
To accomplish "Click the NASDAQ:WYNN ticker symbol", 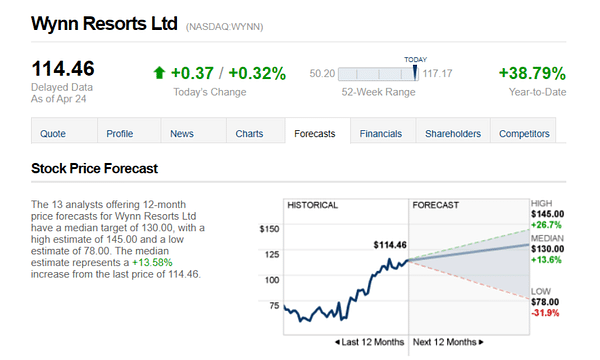I will [225, 27].
